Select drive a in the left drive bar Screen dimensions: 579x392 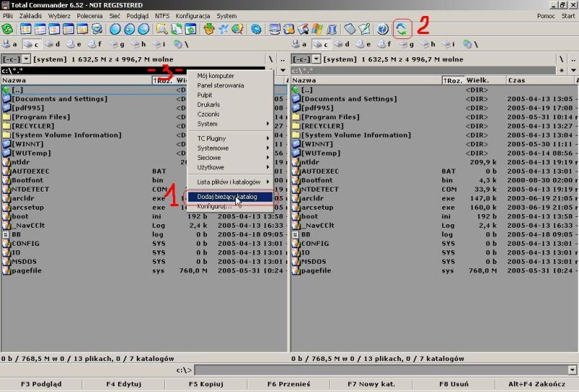9,44
